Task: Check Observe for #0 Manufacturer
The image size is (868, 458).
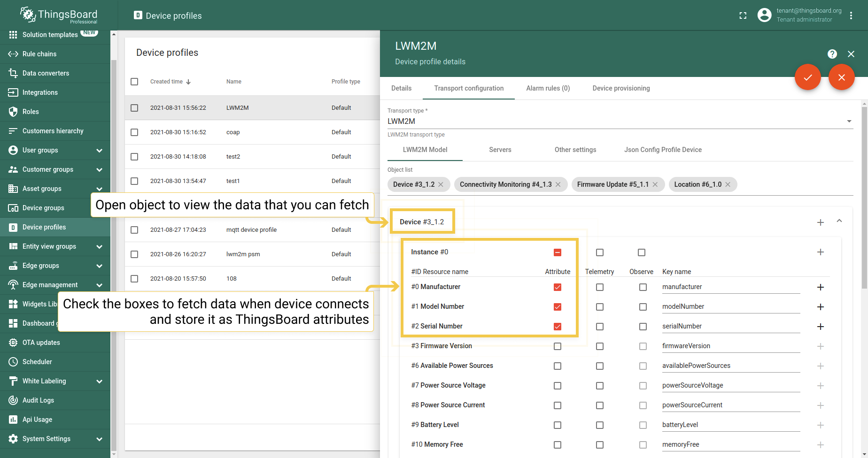Action: pos(643,287)
